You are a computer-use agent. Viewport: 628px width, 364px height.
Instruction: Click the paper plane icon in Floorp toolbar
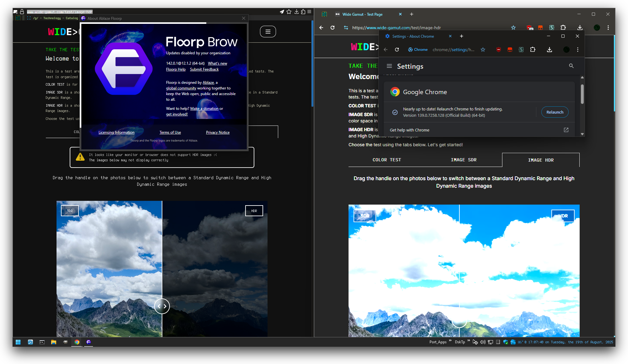(282, 12)
